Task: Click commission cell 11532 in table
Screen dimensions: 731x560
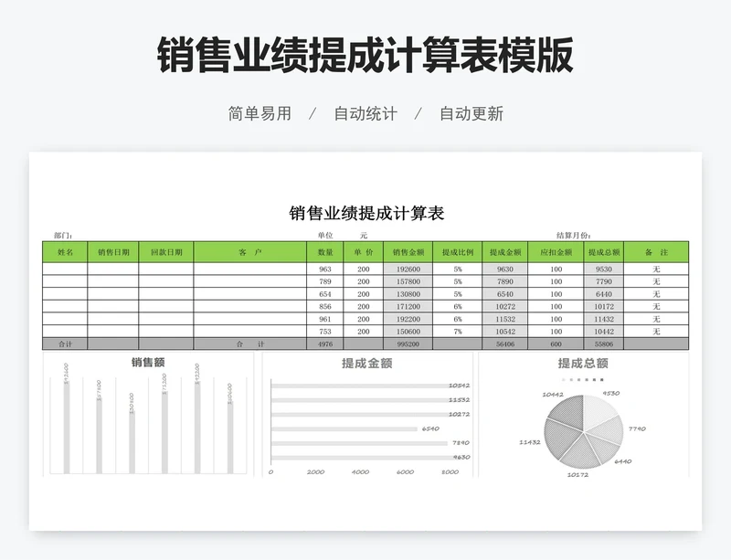Action: pyautogui.click(x=505, y=319)
